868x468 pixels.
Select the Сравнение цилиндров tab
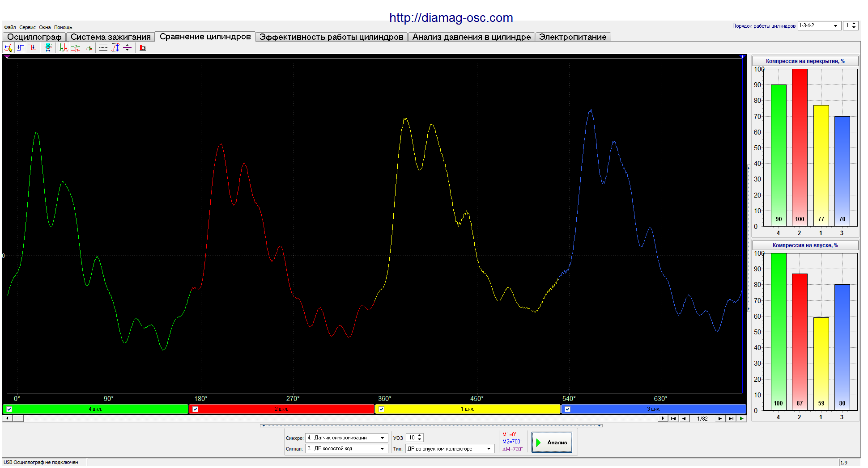(x=205, y=36)
